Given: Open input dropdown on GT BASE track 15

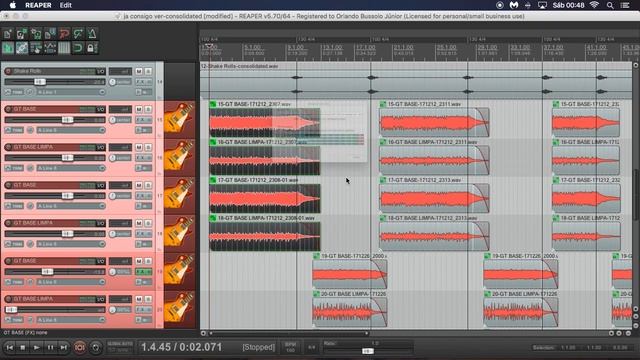Looking at the screenshot, I should click(x=71, y=130).
